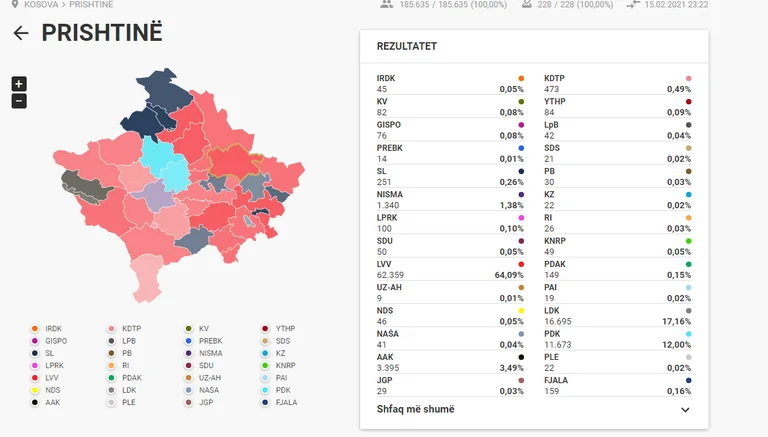Click the AAK result 3.395 votes
Viewport: 768px width, 437px height.
click(x=388, y=367)
